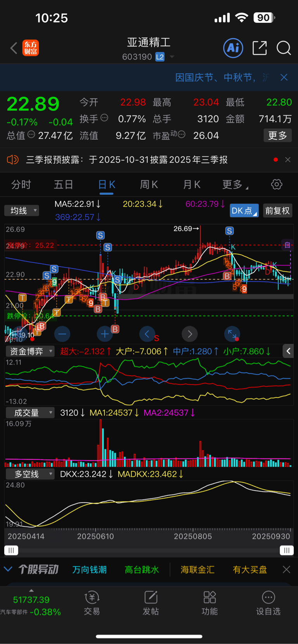This screenshot has height=644, width=298.
Task: Open 成交量 indicator dropdown
Action: (x=30, y=413)
